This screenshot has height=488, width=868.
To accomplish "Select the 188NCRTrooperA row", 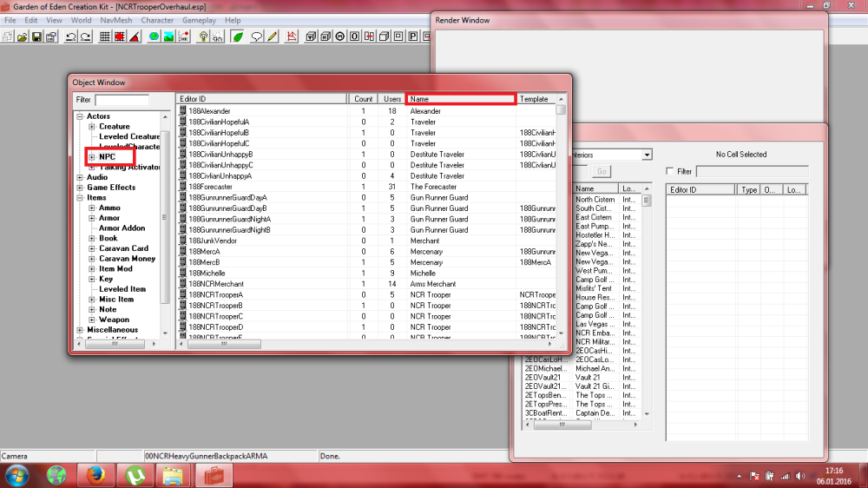I will click(x=366, y=294).
